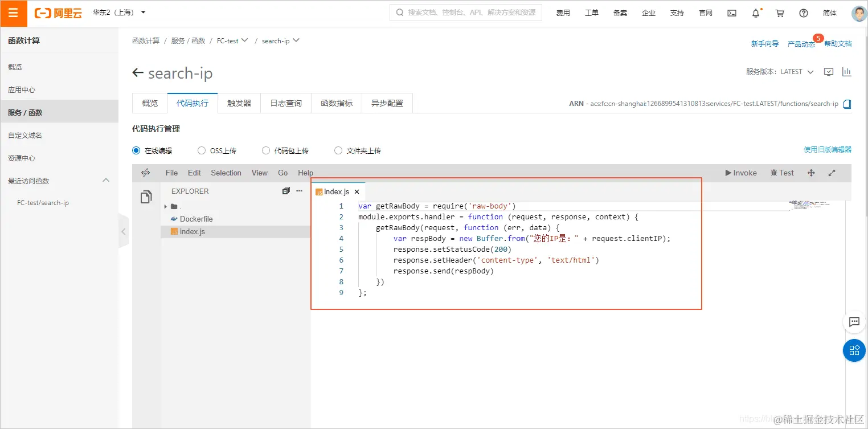Open the CloudShell terminal icon
Viewport: 868px width, 429px height.
point(731,13)
